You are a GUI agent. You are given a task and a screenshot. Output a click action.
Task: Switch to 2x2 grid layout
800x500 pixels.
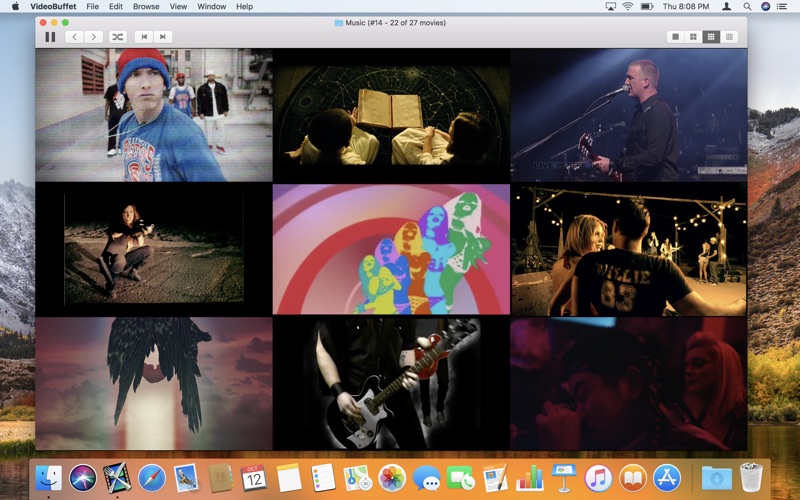click(x=693, y=37)
